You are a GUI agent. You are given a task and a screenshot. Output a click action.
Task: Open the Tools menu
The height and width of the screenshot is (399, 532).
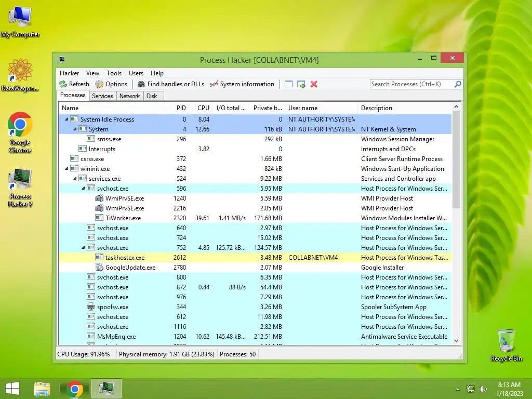(114, 73)
